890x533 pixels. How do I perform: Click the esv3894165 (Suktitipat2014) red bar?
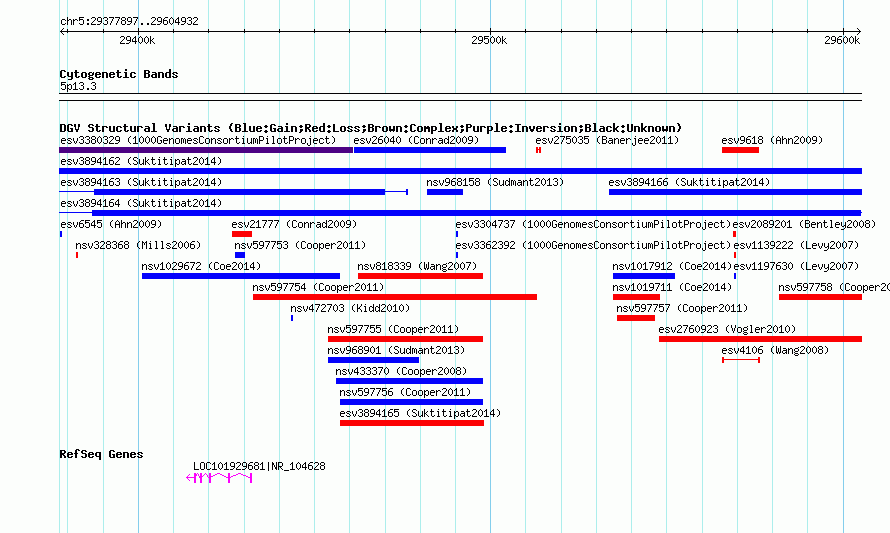coord(412,423)
